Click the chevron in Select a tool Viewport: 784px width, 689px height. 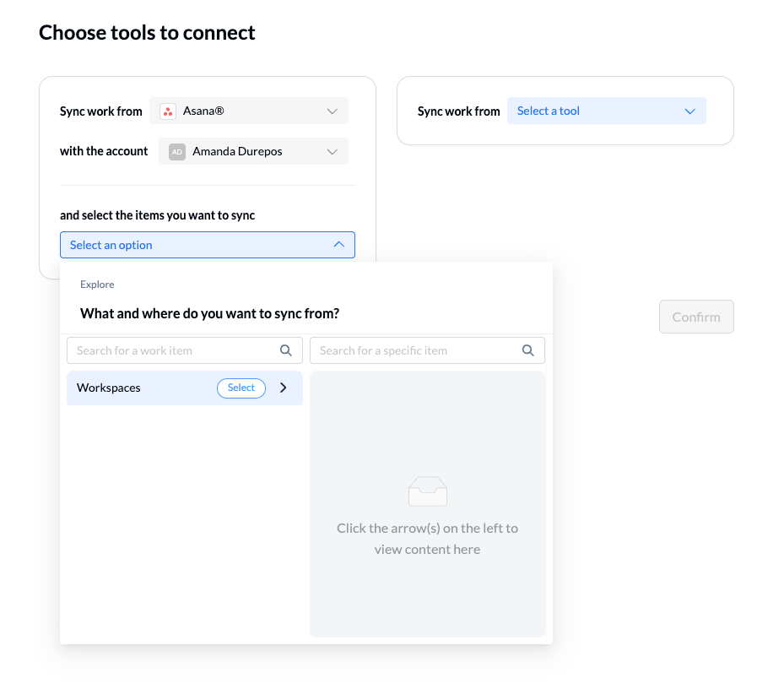tap(689, 111)
